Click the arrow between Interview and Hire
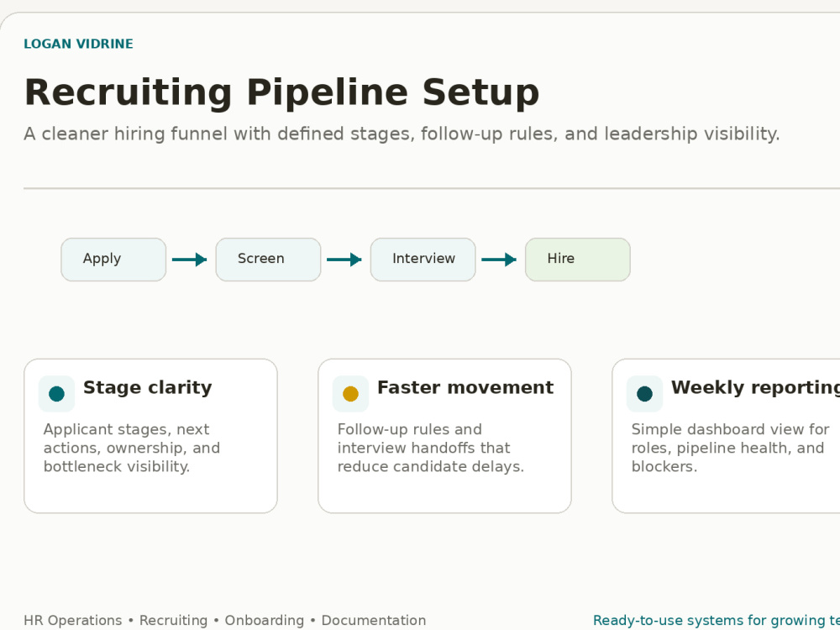 click(499, 260)
